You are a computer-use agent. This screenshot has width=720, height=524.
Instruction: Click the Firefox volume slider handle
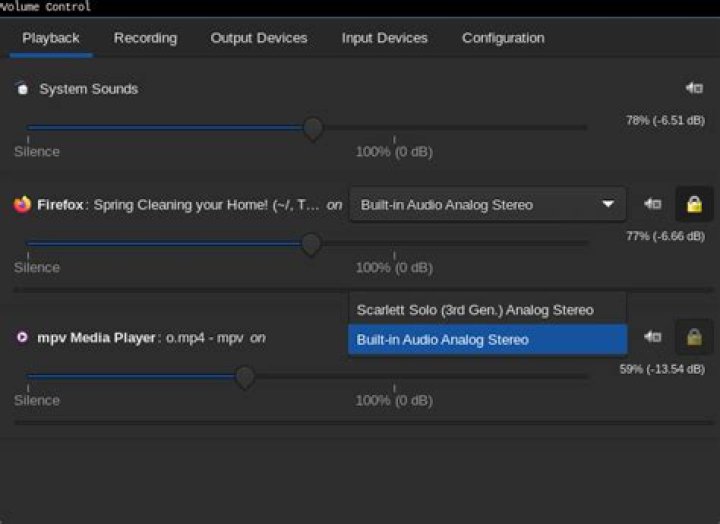(311, 244)
